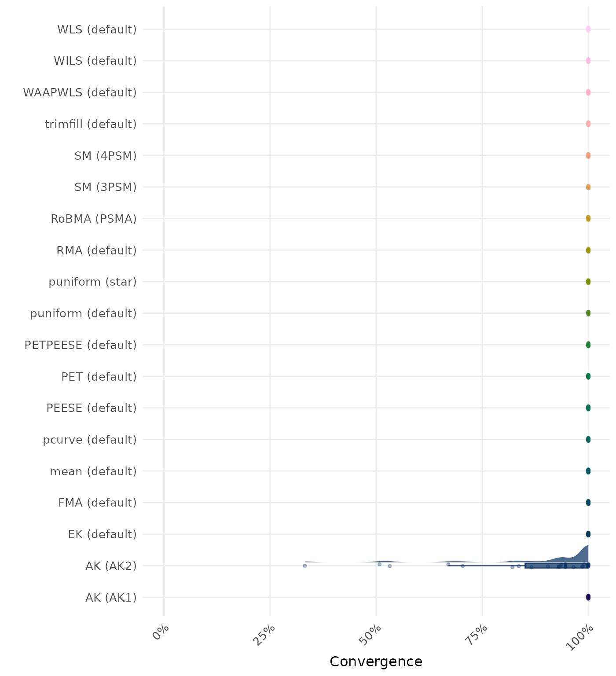Image resolution: width=616 pixels, height=676 pixels.
Task: Click the puniform (star) label
Action: [x=92, y=282]
